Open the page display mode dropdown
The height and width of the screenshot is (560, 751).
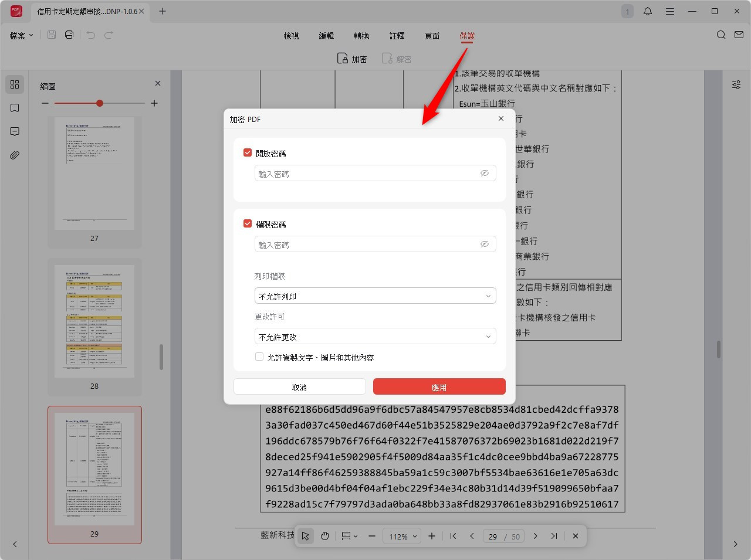tap(350, 536)
